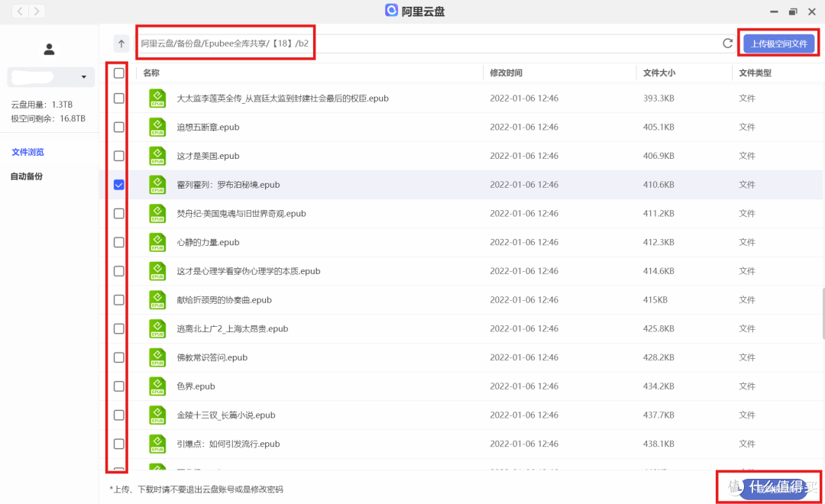
Task: Check the box for 这才是美国.epub
Action: [119, 156]
